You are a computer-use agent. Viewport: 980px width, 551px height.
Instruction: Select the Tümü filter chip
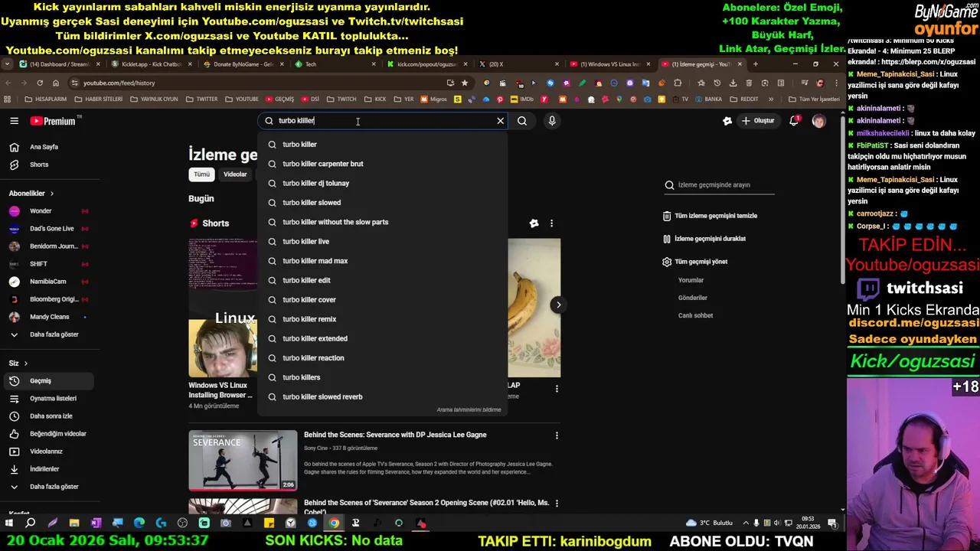click(x=201, y=174)
